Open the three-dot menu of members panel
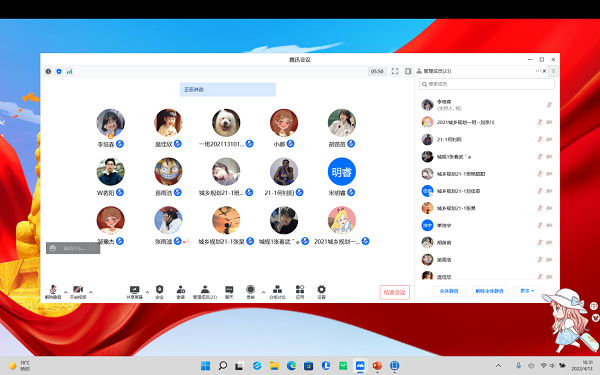This screenshot has height=375, width=600. [x=538, y=71]
